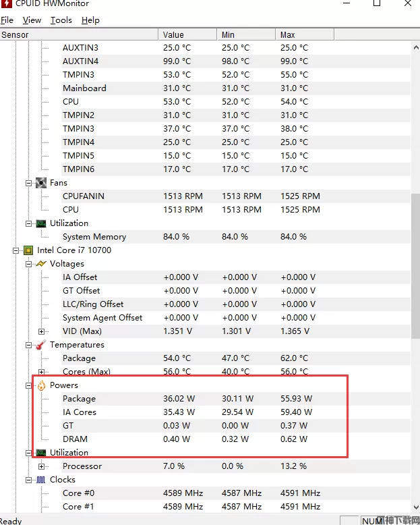Screen dimensions: 420x525
Task: Click the Temperatures thermometer icon
Action: 40,345
